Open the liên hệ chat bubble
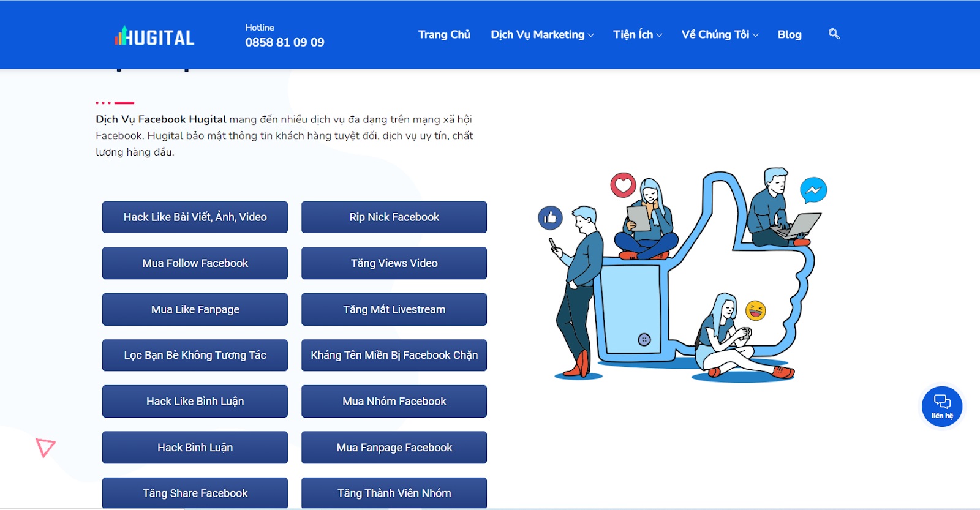Viewport: 980px width, 510px height. pos(942,406)
